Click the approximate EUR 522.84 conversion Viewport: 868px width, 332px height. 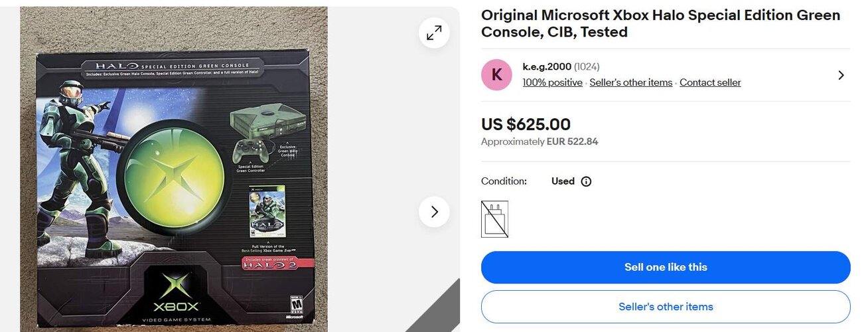tap(539, 141)
